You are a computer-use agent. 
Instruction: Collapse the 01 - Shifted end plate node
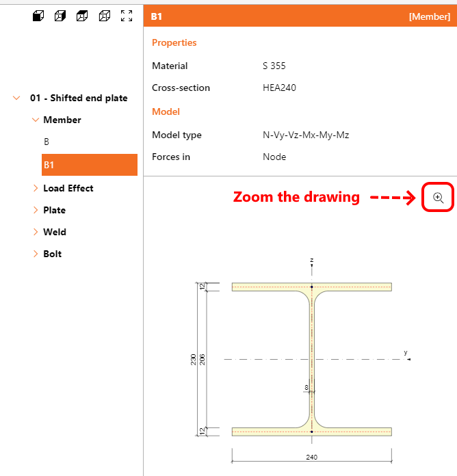[16, 98]
